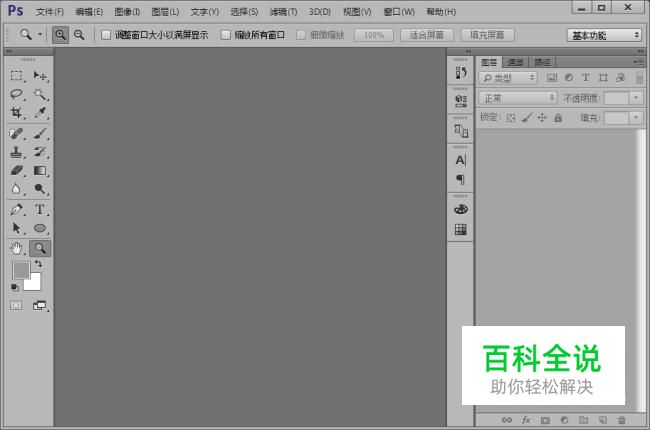Select the Hand tool
650x430 pixels.
coord(16,248)
